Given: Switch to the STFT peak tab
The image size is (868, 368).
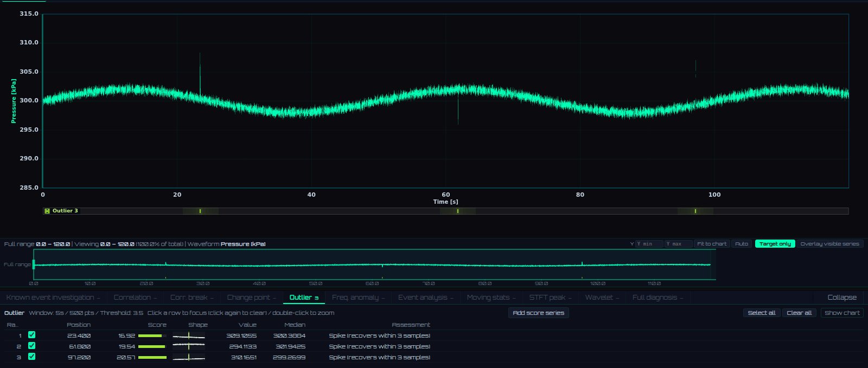Looking at the screenshot, I should (550, 298).
